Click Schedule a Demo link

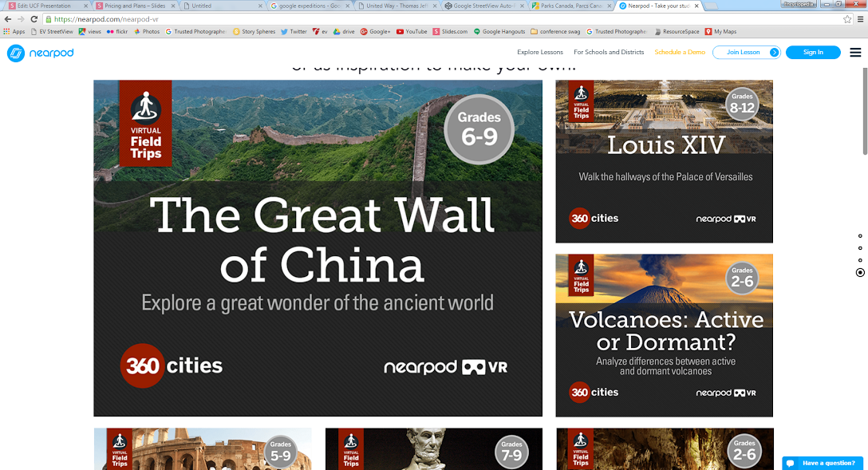(x=680, y=52)
